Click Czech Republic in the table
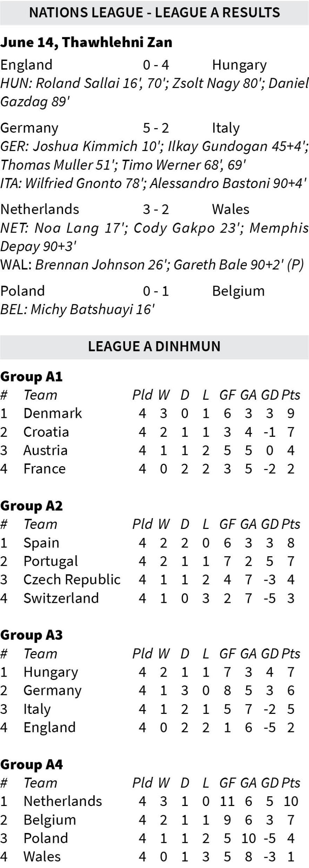 click(72, 580)
